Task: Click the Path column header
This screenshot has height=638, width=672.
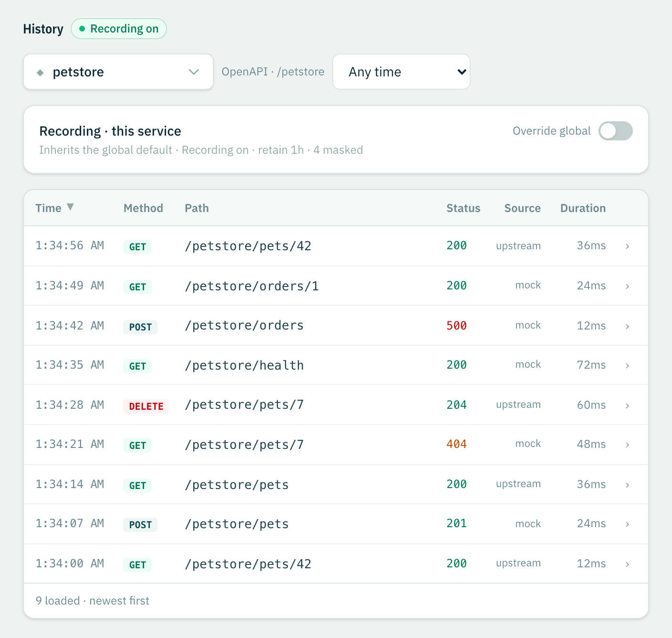Action: pyautogui.click(x=197, y=208)
